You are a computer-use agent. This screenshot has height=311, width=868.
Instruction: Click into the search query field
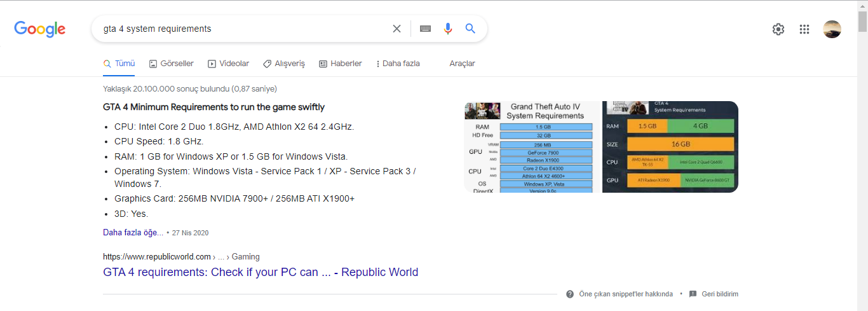click(x=241, y=29)
